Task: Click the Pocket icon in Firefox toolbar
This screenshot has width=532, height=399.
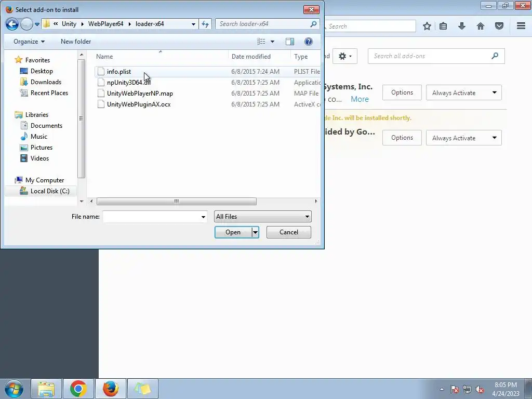Action: pyautogui.click(x=499, y=26)
